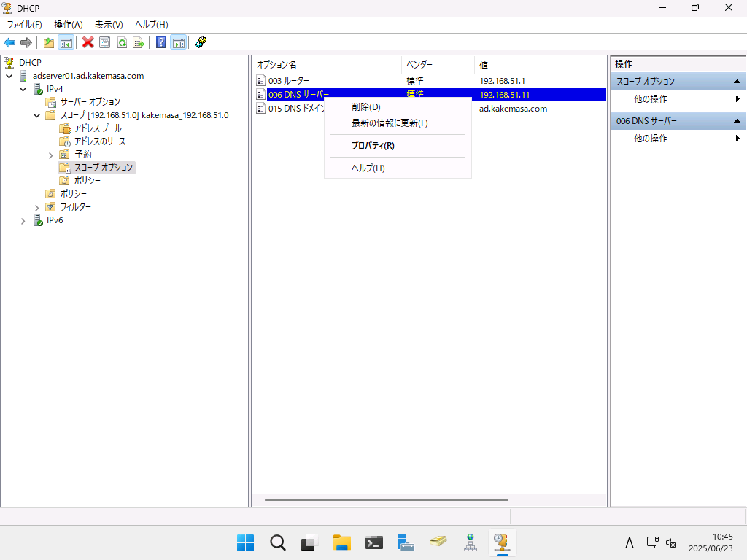Collapse the adserver01.ad.kakemasa.com node
747x560 pixels.
9,76
